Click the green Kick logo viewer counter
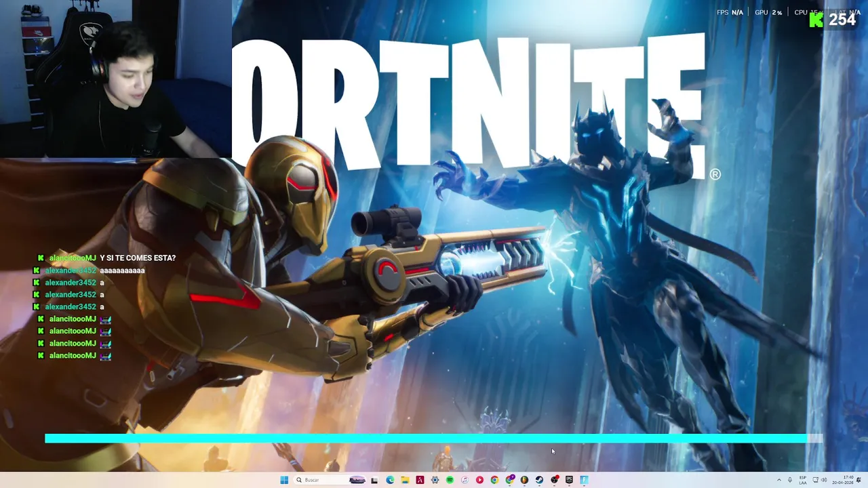868x488 pixels. [816, 20]
